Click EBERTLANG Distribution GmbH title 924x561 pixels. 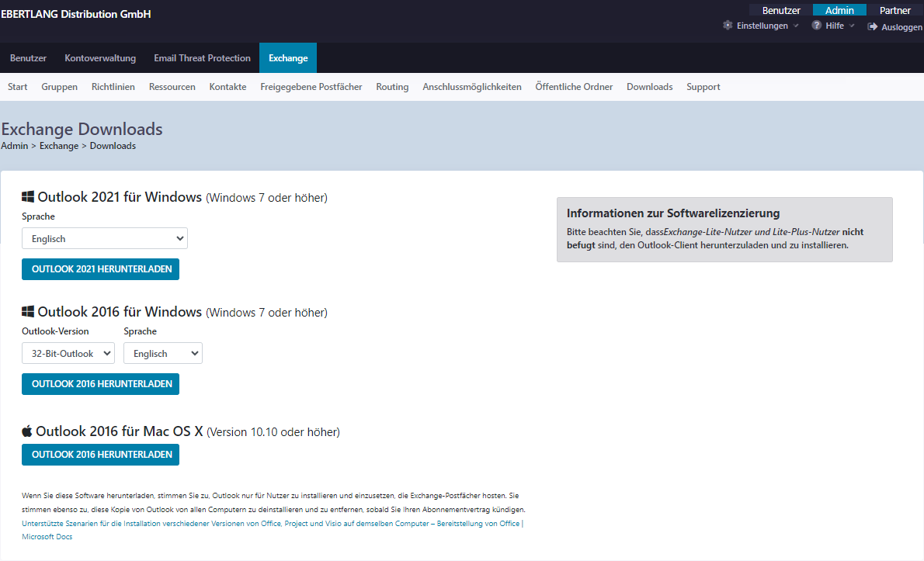76,14
